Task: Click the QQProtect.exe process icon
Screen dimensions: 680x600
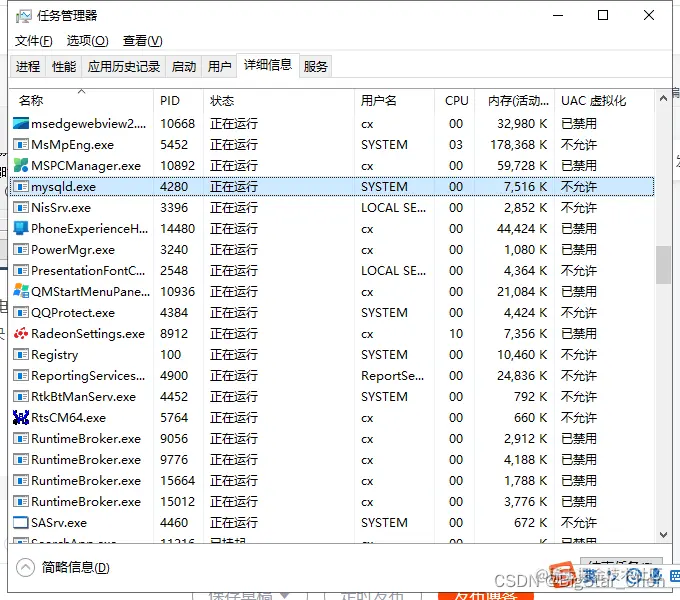Action: (21, 313)
